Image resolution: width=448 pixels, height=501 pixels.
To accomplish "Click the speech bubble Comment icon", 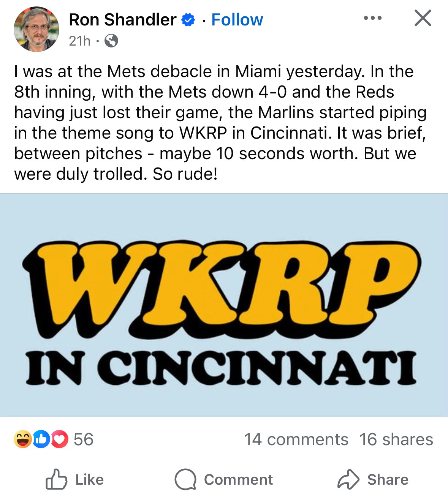I will (185, 479).
